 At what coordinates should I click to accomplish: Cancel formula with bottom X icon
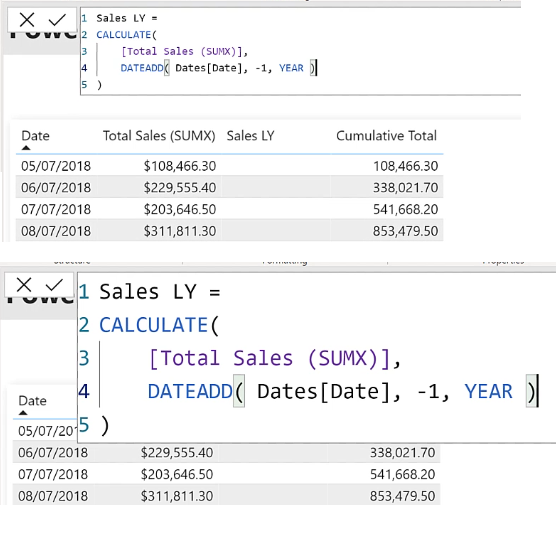click(x=24, y=285)
